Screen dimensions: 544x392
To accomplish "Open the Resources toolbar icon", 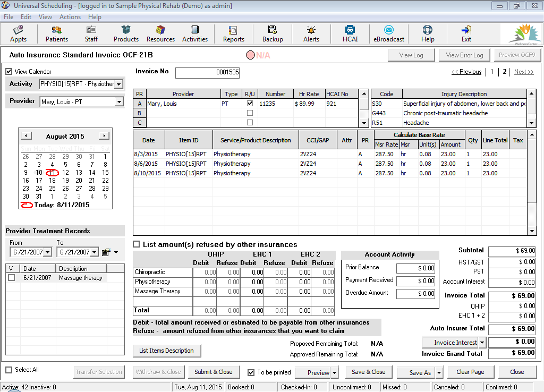I will click(x=160, y=34).
